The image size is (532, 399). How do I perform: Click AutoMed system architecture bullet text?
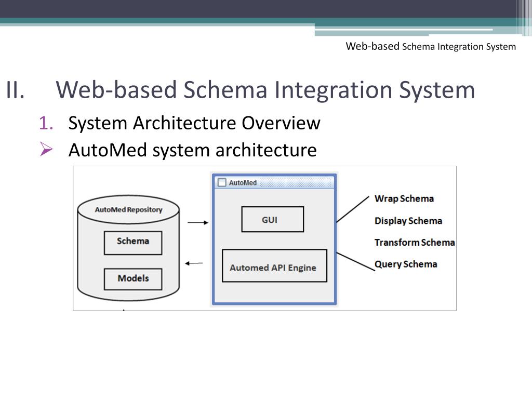pyautogui.click(x=192, y=150)
